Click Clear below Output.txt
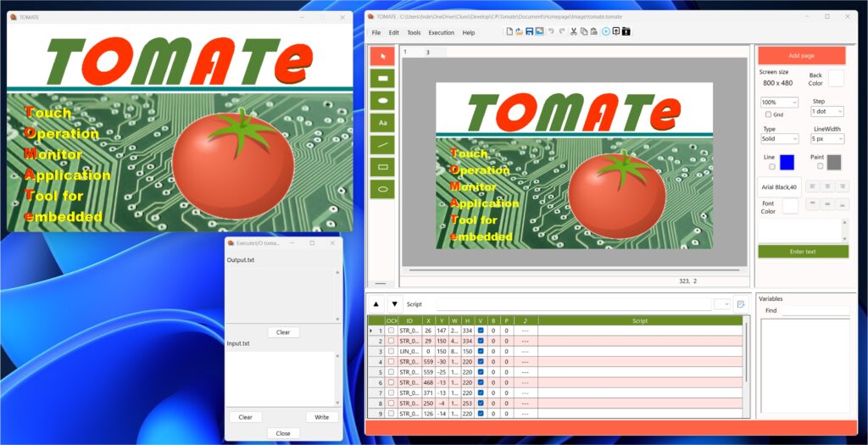The image size is (868, 445). click(x=283, y=332)
